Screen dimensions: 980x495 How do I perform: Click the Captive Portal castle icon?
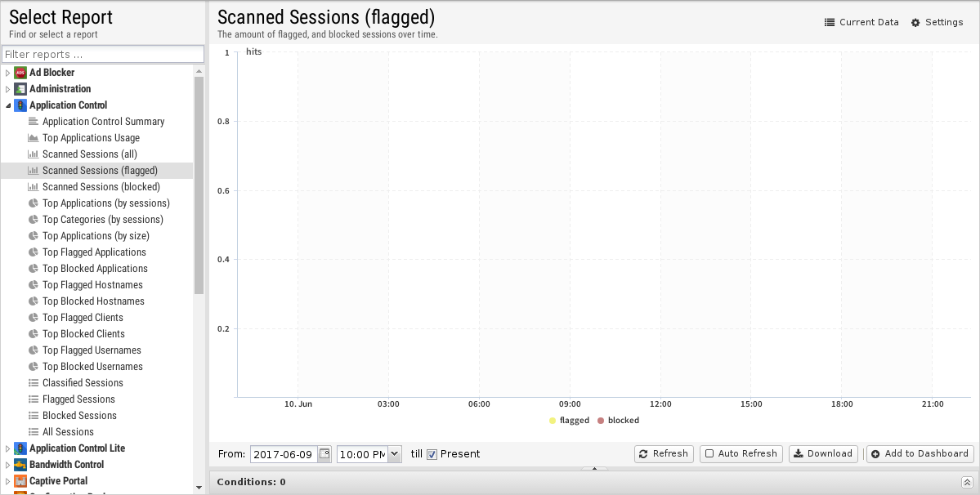click(20, 480)
